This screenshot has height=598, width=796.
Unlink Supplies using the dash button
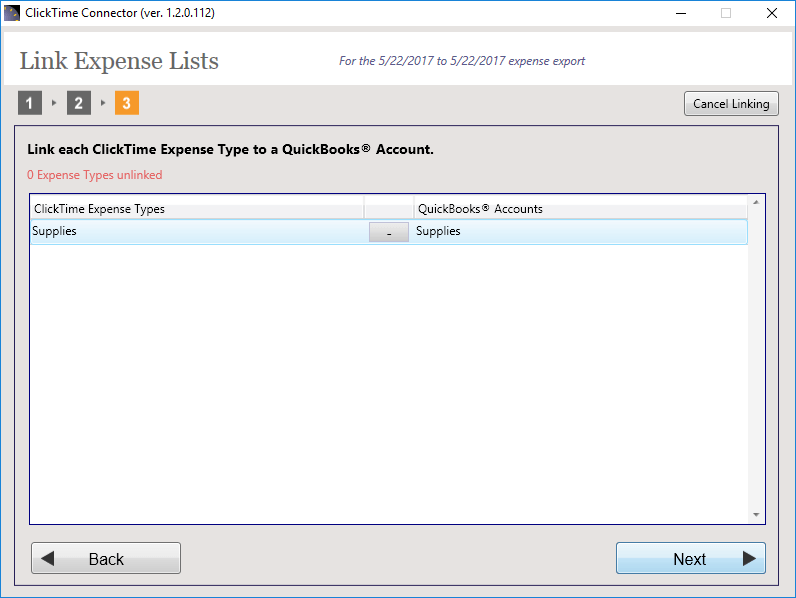click(389, 232)
